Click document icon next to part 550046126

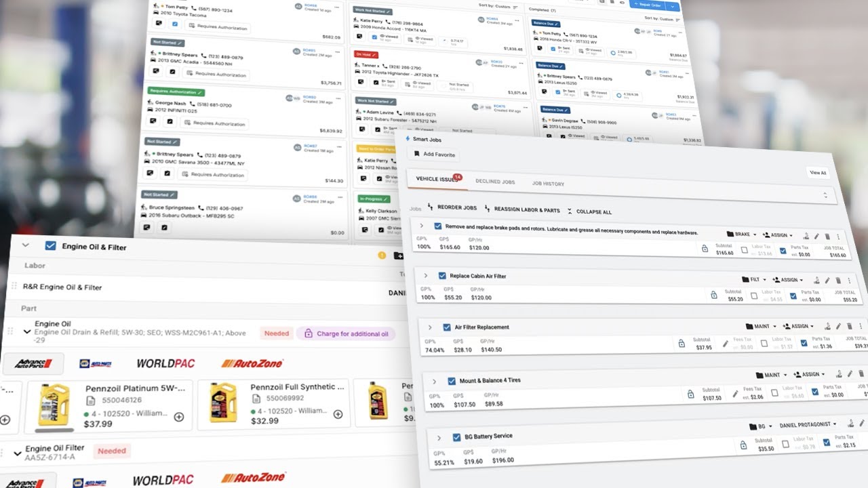click(90, 401)
